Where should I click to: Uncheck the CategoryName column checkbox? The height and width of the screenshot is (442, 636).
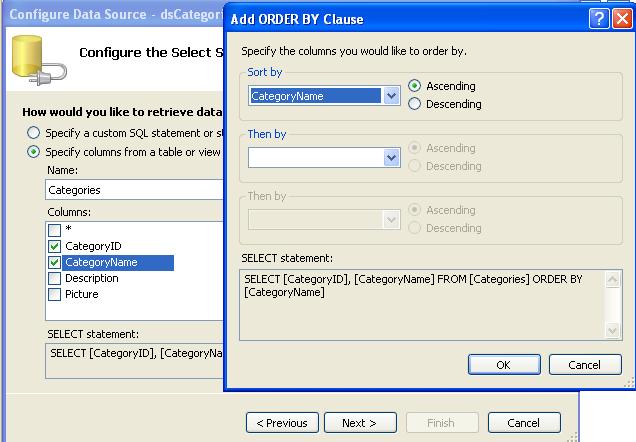tap(55, 262)
